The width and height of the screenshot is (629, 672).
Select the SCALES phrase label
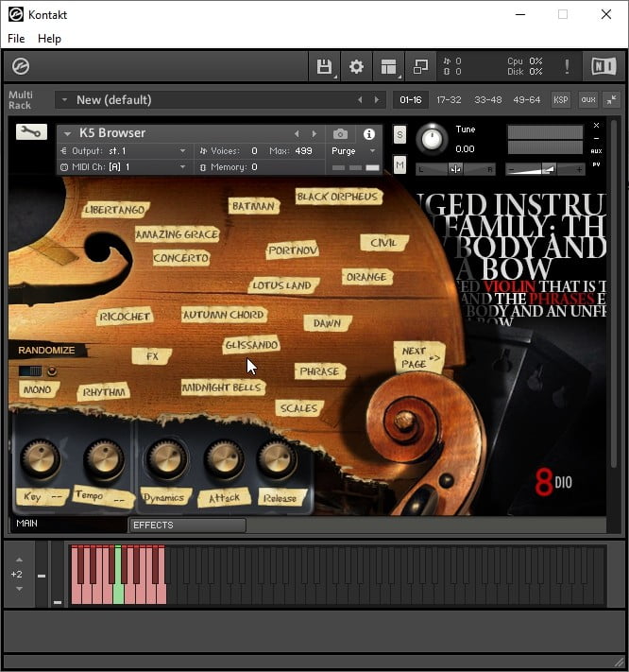pos(298,408)
